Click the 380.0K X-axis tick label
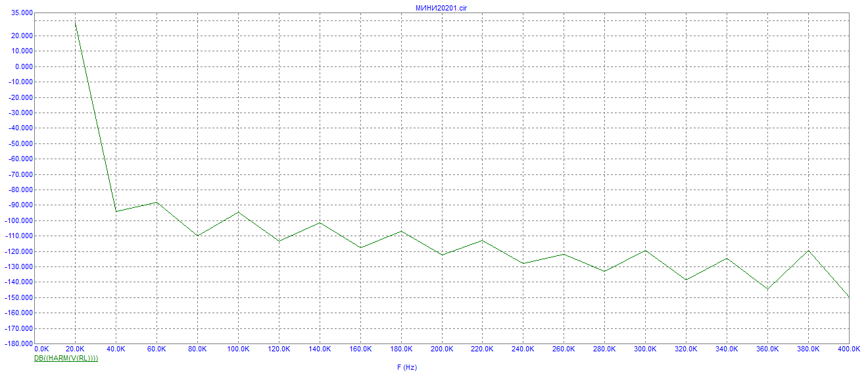The height and width of the screenshot is (379, 868). (808, 349)
